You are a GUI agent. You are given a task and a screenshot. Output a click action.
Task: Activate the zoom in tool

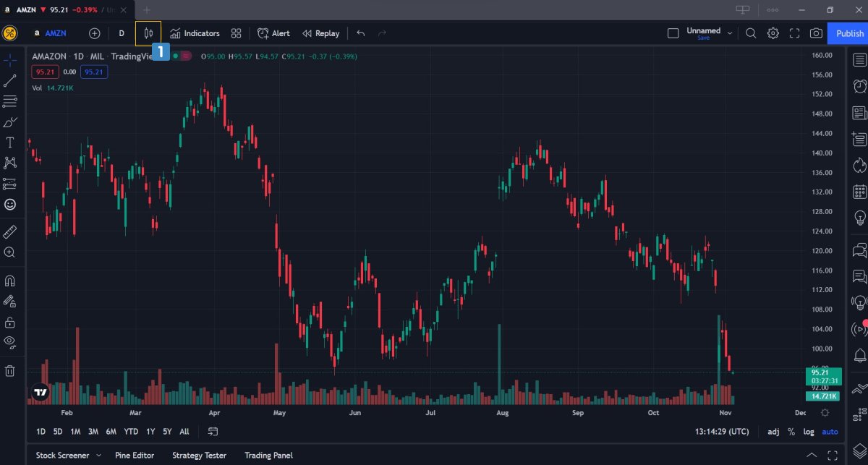coord(10,252)
